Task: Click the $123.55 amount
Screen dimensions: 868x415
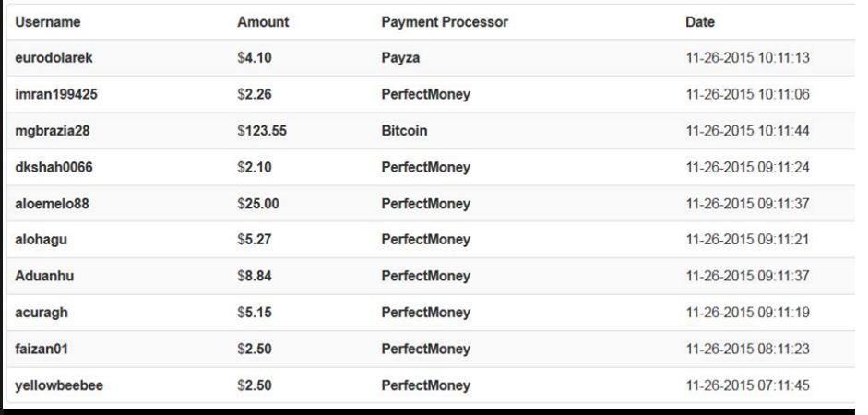Action: click(x=262, y=131)
